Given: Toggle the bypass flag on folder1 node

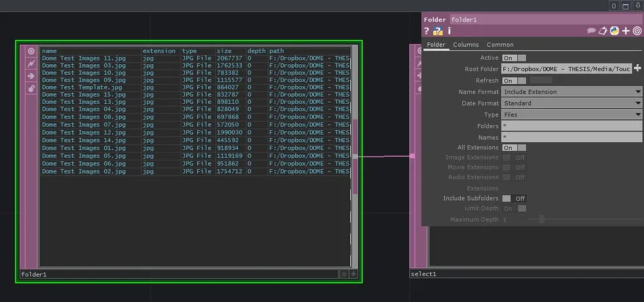Looking at the screenshot, I should [x=31, y=64].
